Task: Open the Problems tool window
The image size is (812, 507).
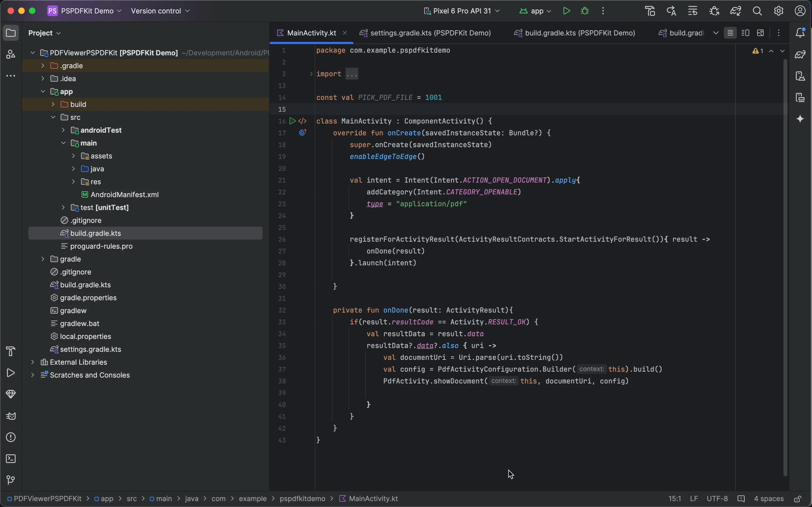Action: (10, 437)
